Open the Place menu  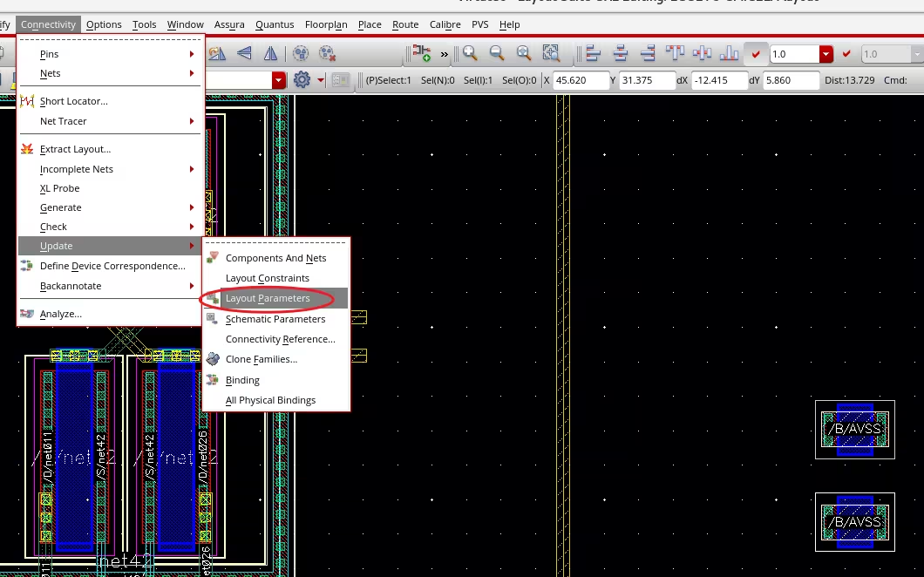pos(370,24)
